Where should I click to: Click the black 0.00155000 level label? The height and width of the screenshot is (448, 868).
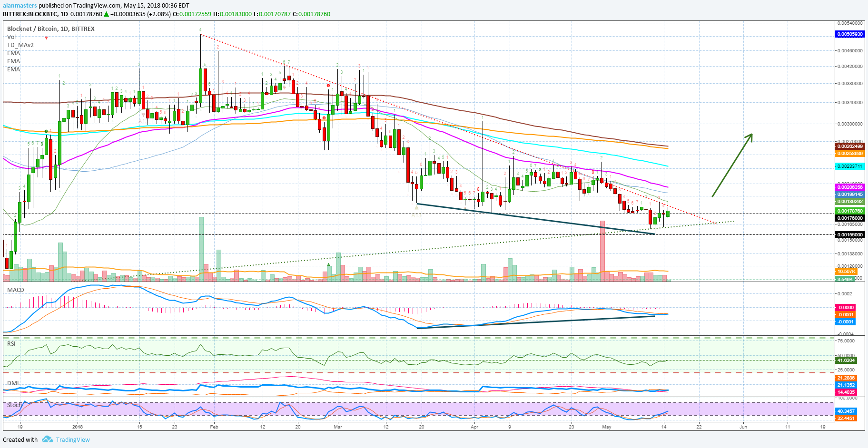pos(850,235)
